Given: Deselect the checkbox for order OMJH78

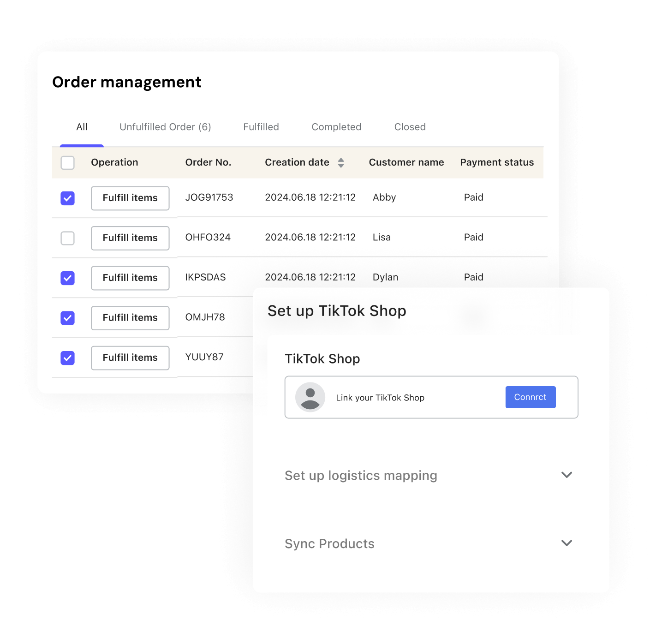Looking at the screenshot, I should pyautogui.click(x=68, y=318).
